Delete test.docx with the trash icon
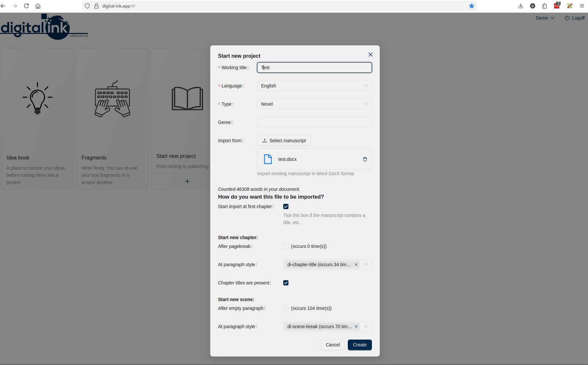Image resolution: width=588 pixels, height=365 pixels. (365, 159)
